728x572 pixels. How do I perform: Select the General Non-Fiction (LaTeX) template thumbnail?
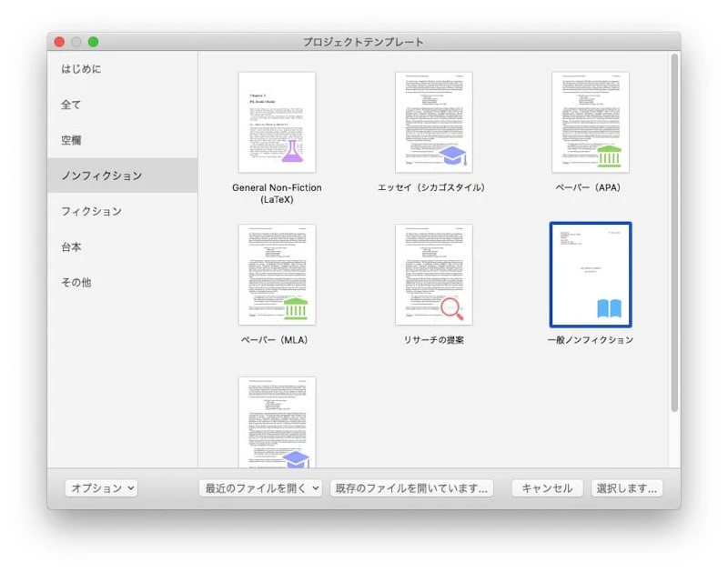(277, 122)
